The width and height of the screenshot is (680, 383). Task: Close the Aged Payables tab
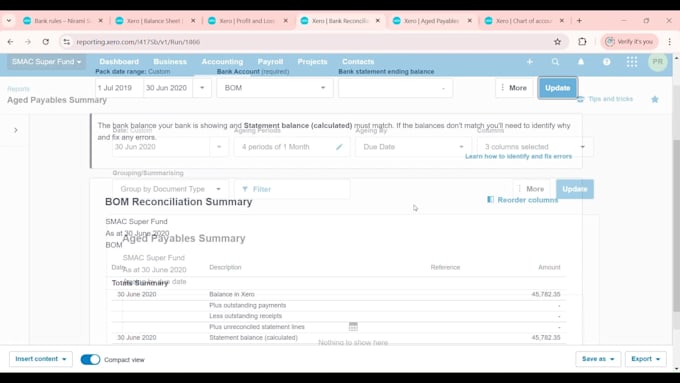pos(470,21)
